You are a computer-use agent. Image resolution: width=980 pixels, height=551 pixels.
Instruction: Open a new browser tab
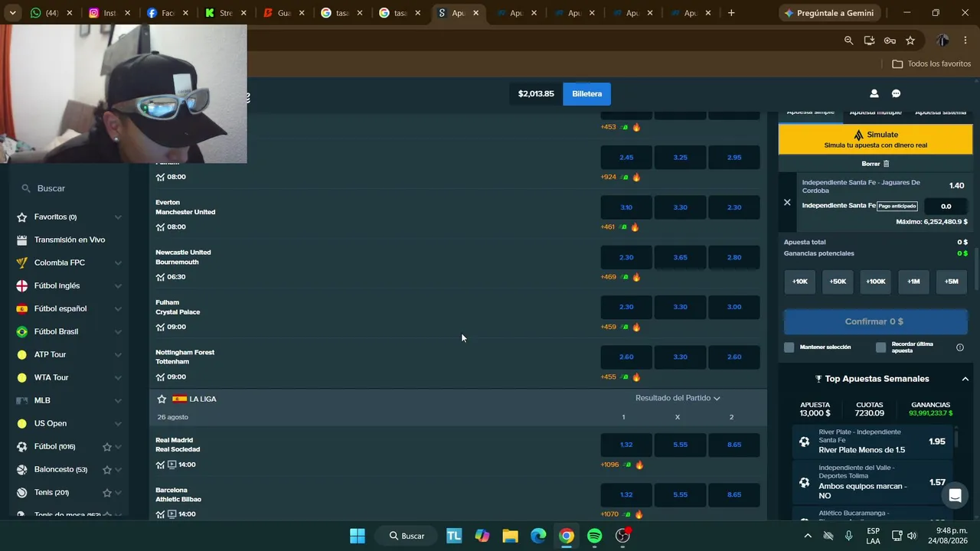[731, 13]
